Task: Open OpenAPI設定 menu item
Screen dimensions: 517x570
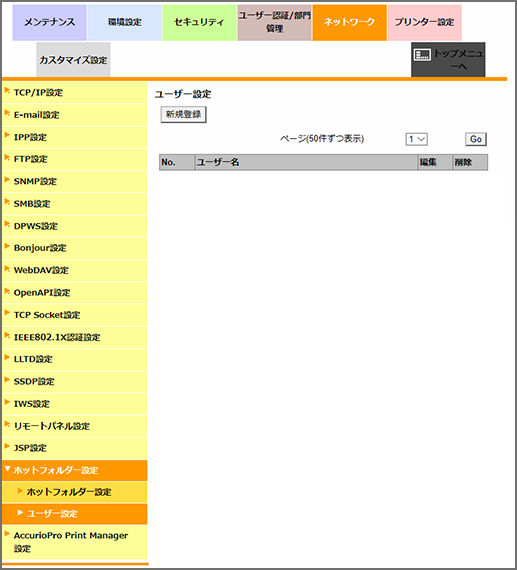Action: coord(75,293)
